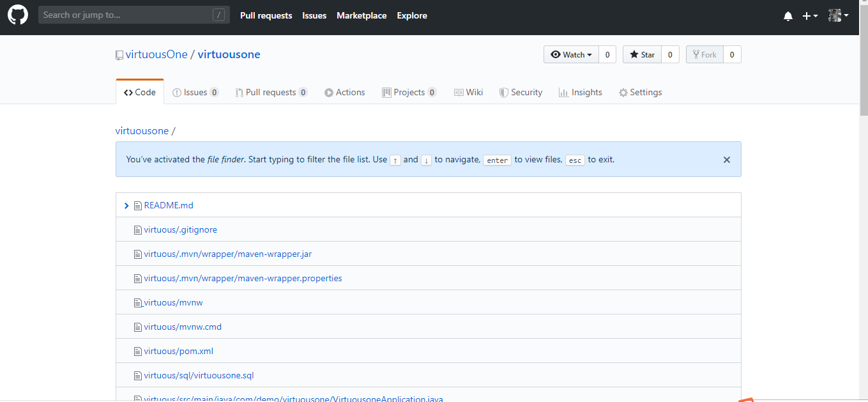Open the Watch dropdown button
Screen dimensions: 868x402
click(x=571, y=54)
